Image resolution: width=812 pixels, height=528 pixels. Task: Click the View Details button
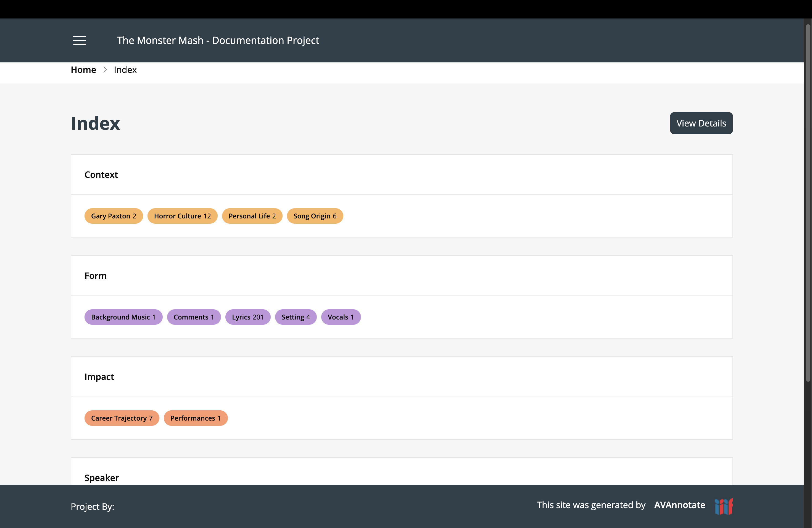(701, 123)
